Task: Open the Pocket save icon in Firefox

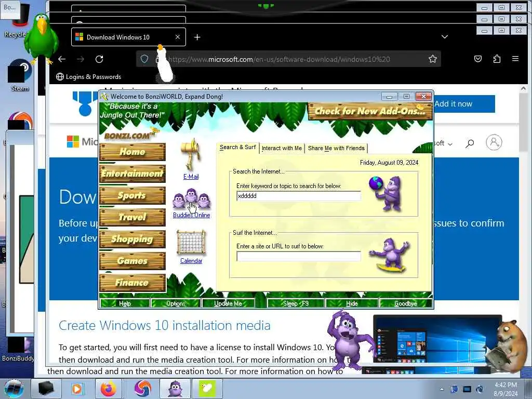Action: pyautogui.click(x=478, y=59)
